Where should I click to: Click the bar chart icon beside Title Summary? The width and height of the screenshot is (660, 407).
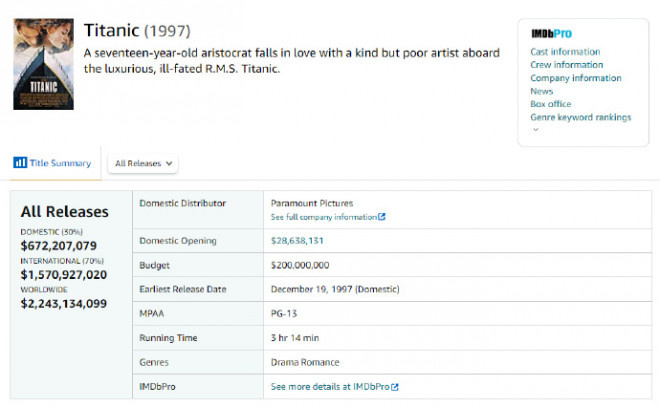pos(20,163)
